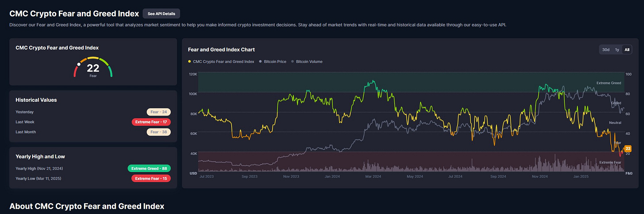Click the About CMC Crypto Fear and Greed Index heading

tap(87, 206)
